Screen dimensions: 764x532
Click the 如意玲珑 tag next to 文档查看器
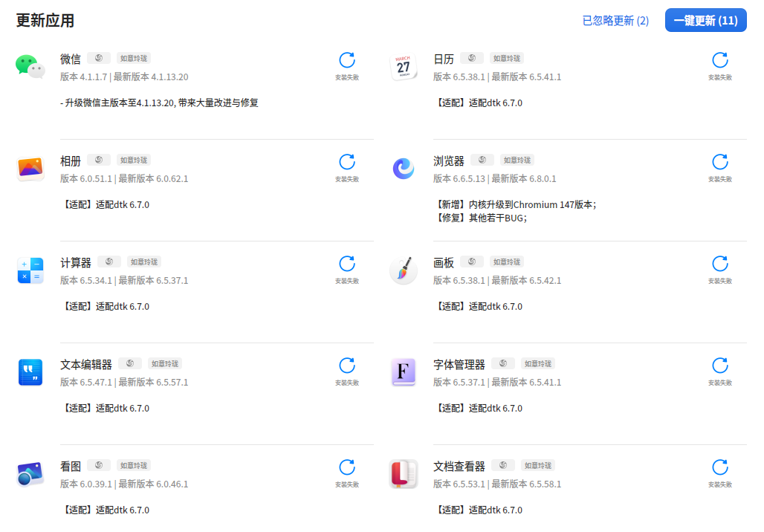(x=538, y=466)
